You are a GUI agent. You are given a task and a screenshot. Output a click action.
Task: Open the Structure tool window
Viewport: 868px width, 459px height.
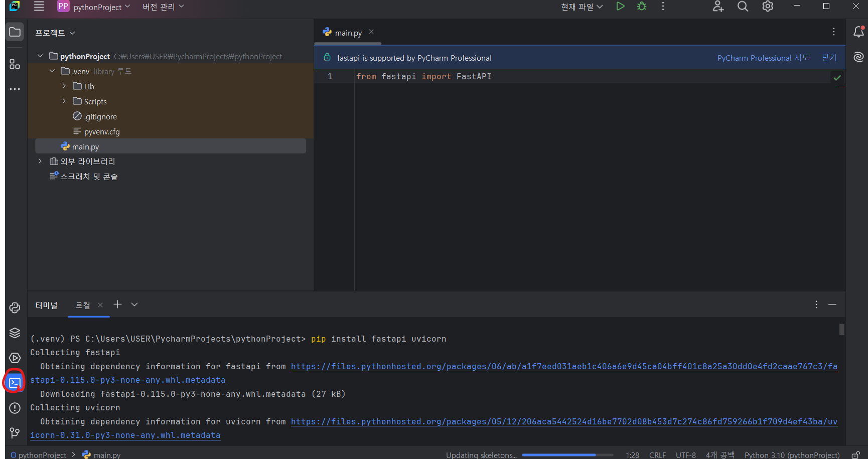[15, 64]
